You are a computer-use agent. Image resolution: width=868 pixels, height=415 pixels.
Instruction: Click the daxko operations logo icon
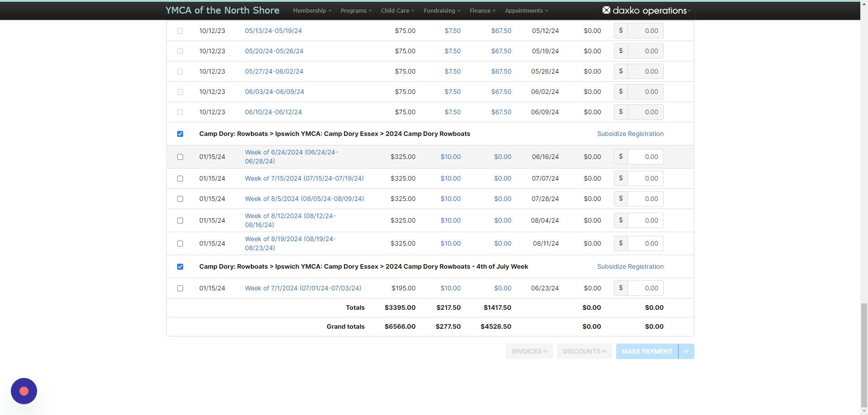(606, 10)
